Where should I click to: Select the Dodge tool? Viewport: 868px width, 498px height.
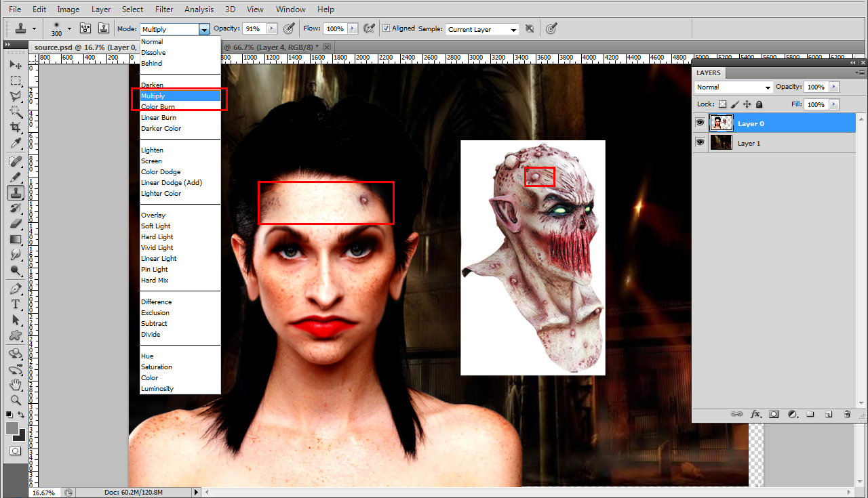16,270
